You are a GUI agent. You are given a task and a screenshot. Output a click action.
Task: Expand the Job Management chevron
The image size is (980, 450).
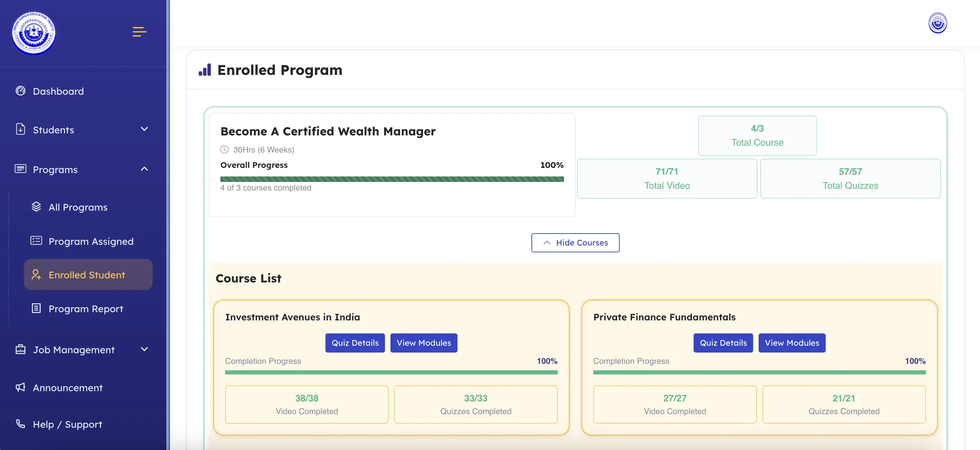tap(144, 349)
